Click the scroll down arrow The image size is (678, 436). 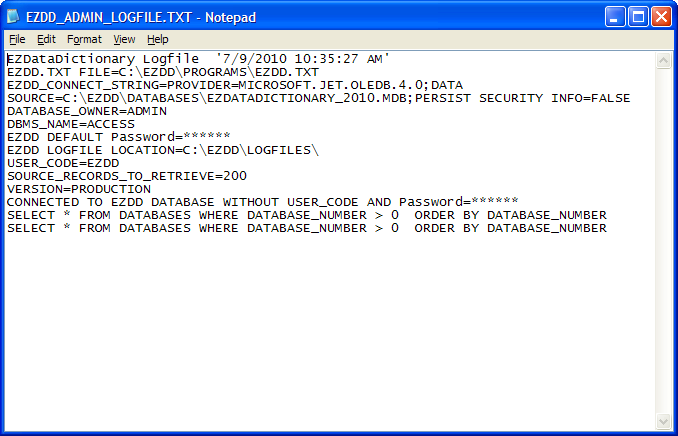(x=663, y=421)
